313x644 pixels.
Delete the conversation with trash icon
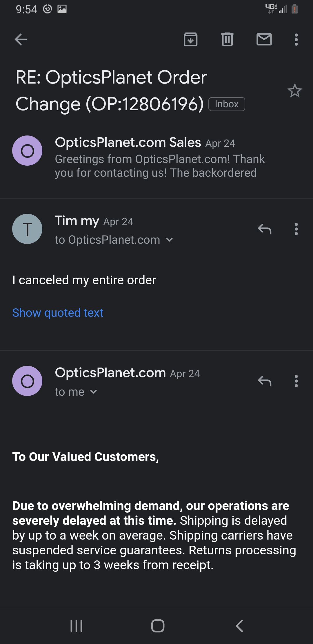(x=227, y=39)
